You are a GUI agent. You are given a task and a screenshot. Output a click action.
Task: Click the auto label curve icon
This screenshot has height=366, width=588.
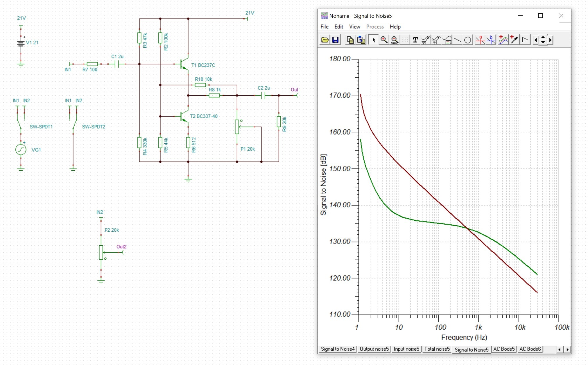[426, 40]
